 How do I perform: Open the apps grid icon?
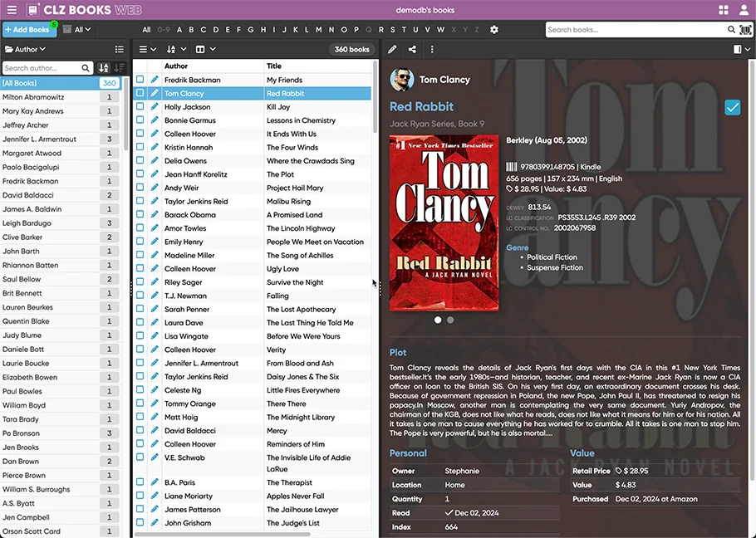[x=724, y=10]
